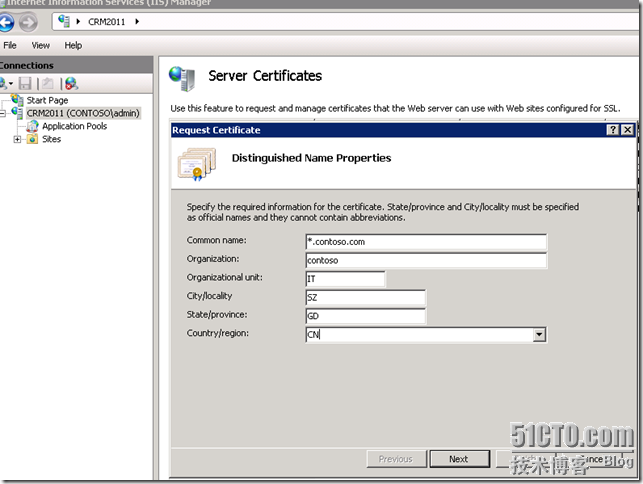Click the Delete connection globe icon
The image size is (643, 484).
click(x=71, y=84)
